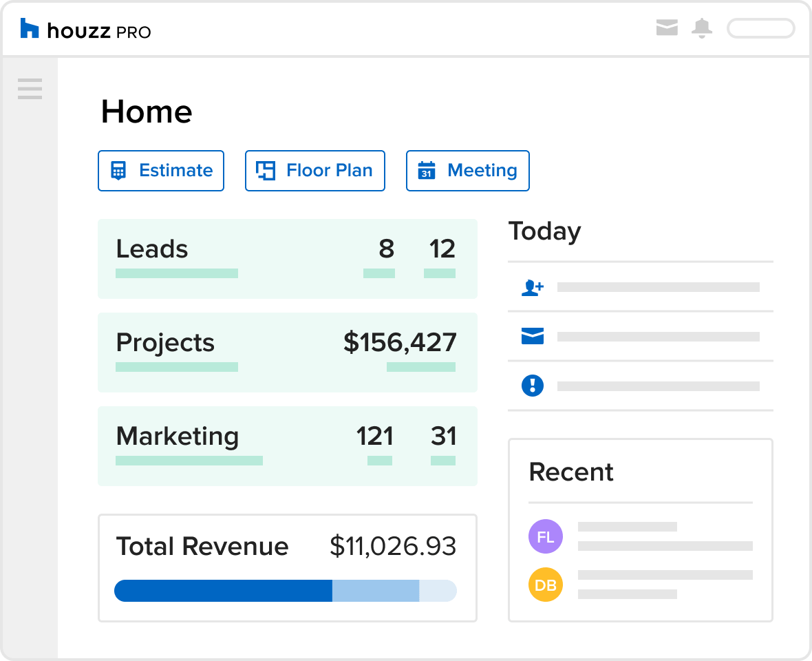Open the Leads summary card

287,259
